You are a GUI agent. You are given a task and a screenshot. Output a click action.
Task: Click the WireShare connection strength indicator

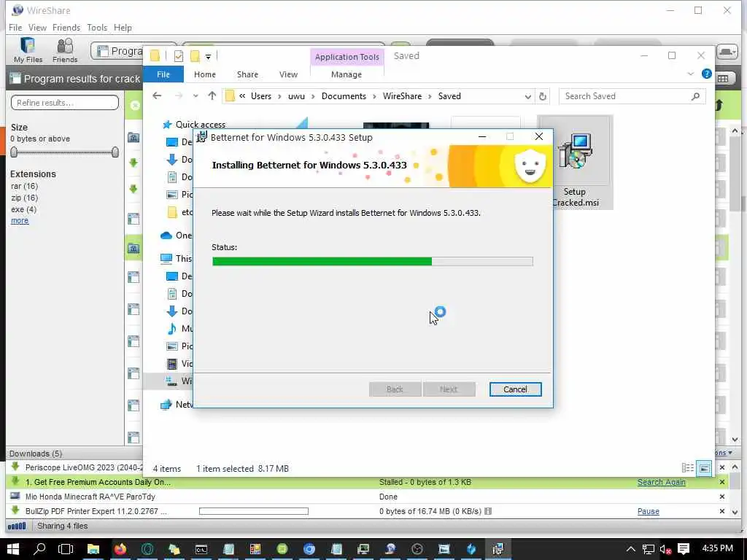pos(17,526)
